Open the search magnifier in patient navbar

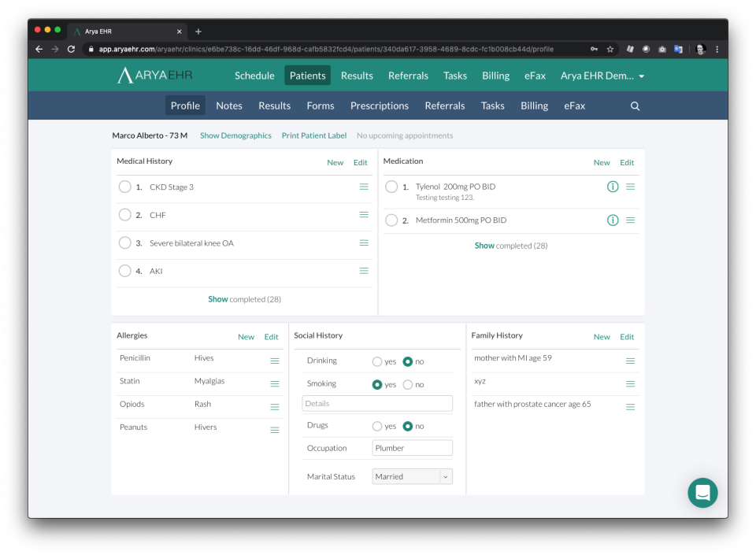click(x=635, y=106)
